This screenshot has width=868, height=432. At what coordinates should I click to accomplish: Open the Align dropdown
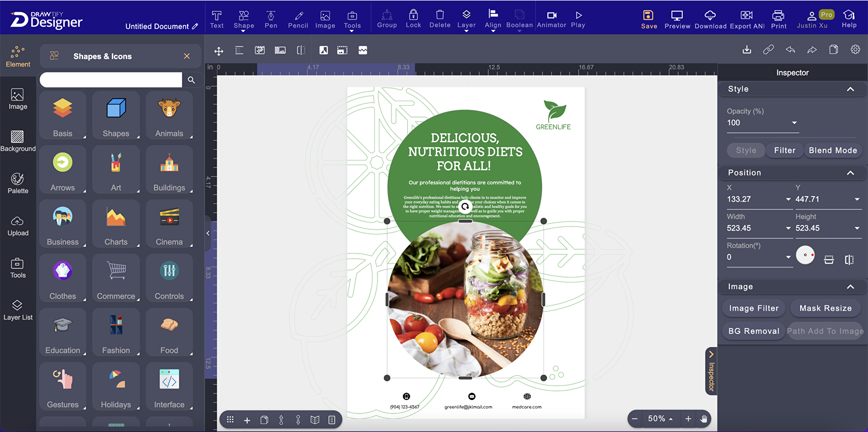coord(493,20)
